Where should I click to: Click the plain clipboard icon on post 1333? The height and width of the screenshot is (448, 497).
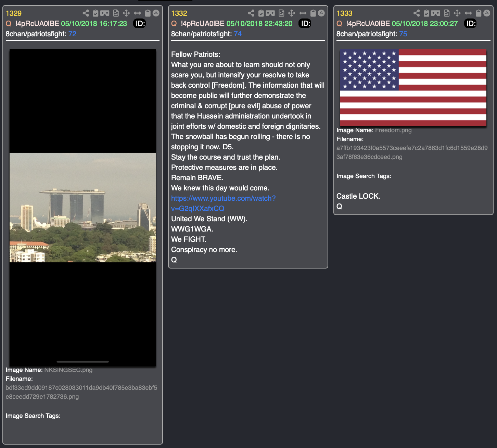(x=478, y=13)
